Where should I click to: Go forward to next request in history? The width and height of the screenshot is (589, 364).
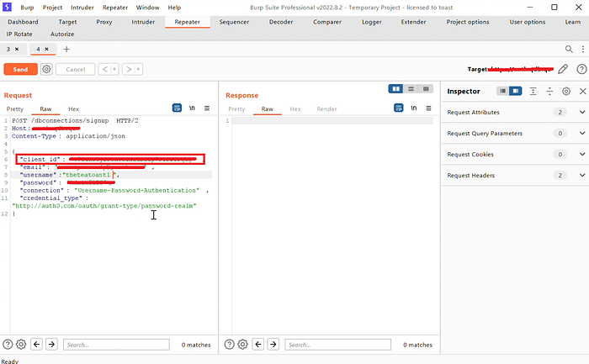pos(129,69)
